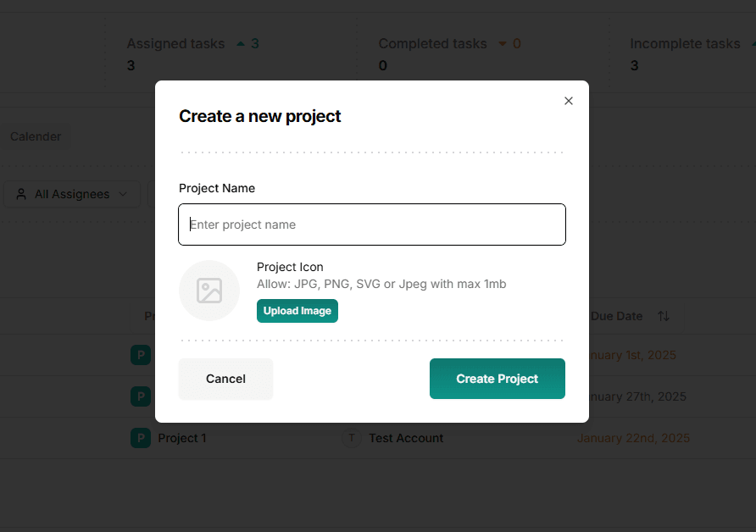Cancel the new project creation
The image size is (756, 532).
225,379
